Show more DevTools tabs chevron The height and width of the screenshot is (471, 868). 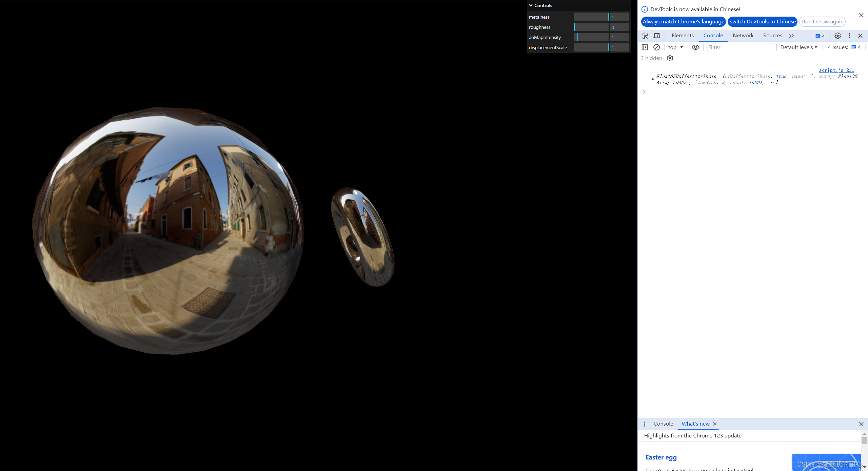(791, 36)
